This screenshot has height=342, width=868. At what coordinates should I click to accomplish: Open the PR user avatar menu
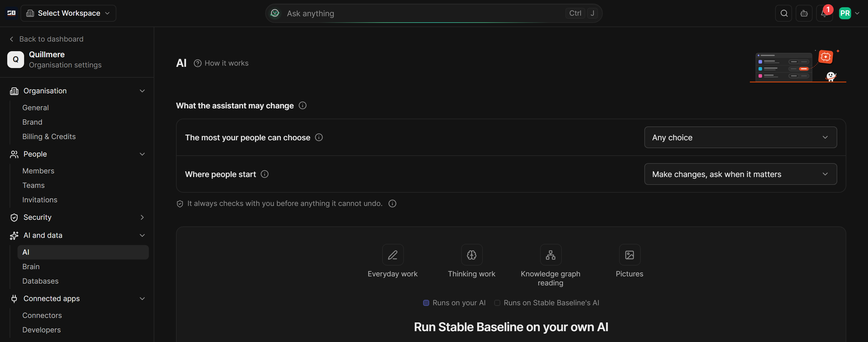click(849, 13)
